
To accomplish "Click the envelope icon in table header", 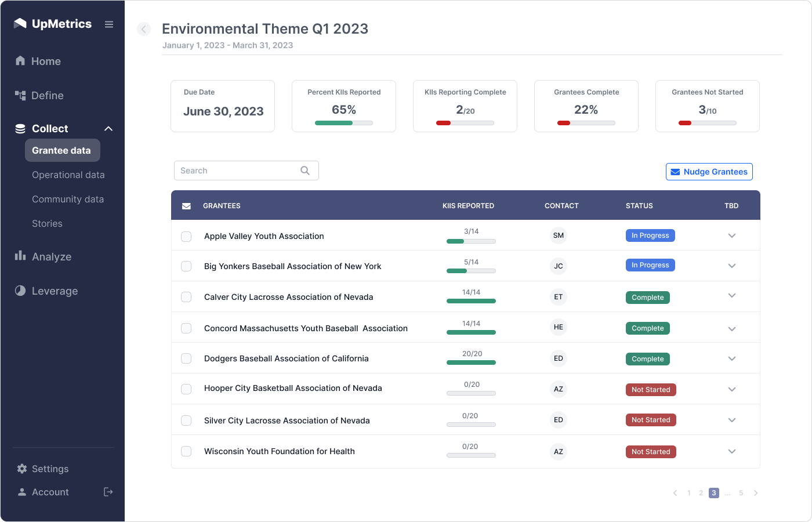I will pos(186,206).
